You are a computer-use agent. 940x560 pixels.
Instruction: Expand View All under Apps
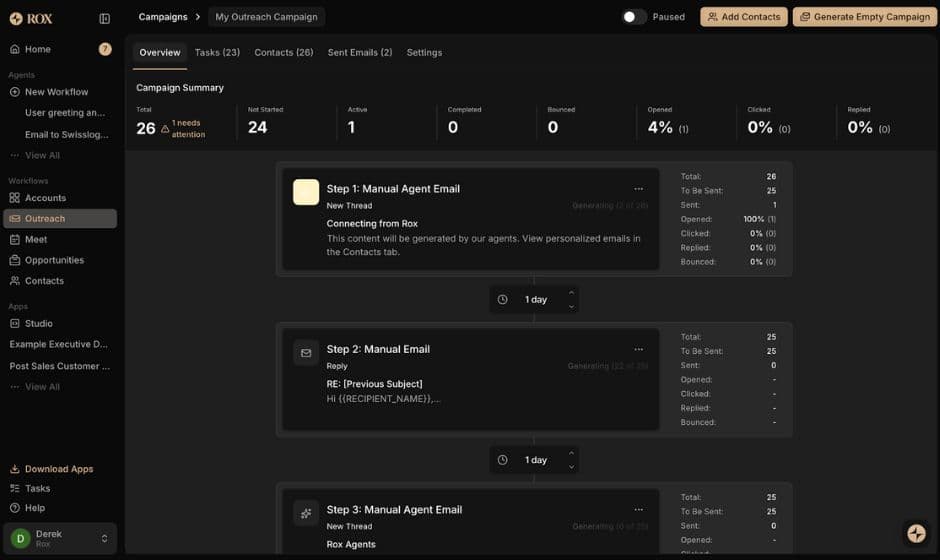42,387
